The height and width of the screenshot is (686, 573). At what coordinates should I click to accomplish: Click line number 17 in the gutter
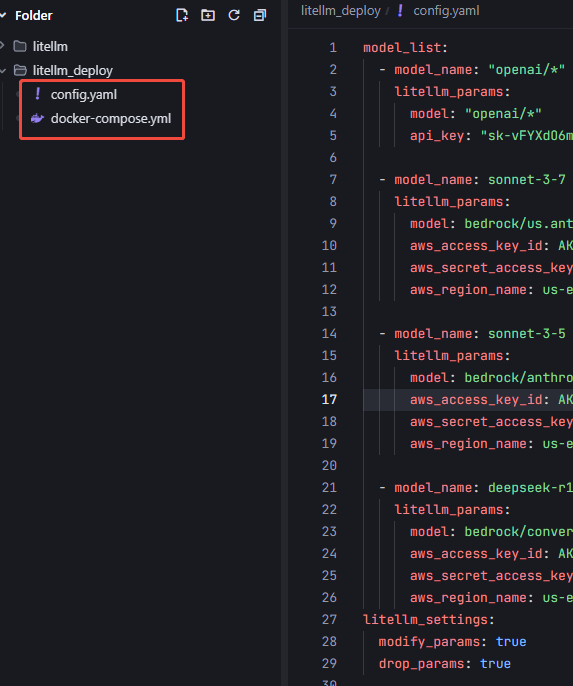point(329,399)
